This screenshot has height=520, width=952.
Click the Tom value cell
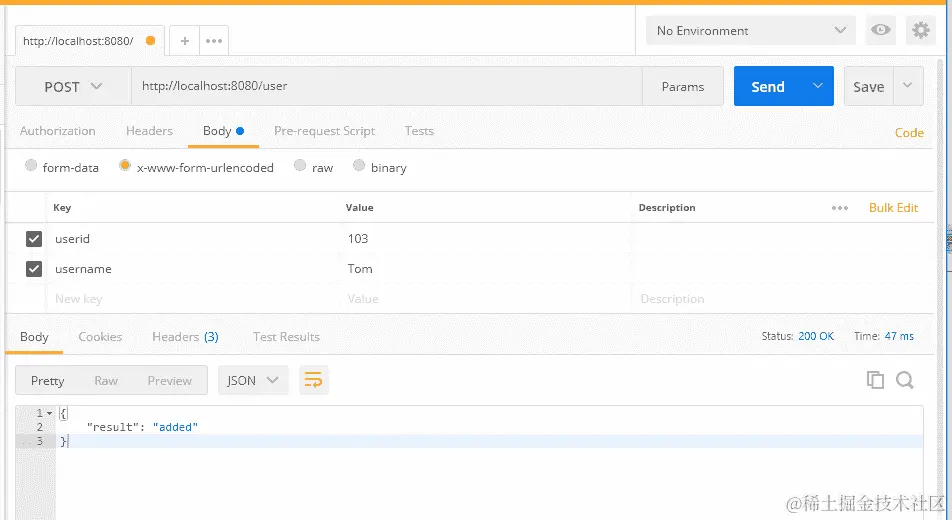pyautogui.click(x=485, y=269)
